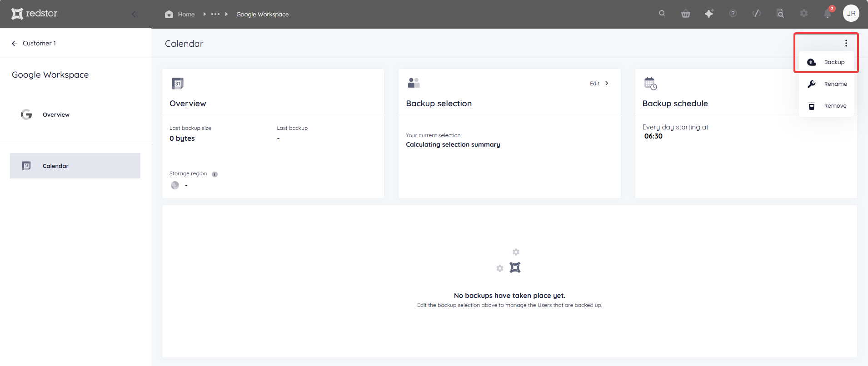Click the users icon on Backup selection
Viewport: 868px width, 366px height.
(414, 83)
